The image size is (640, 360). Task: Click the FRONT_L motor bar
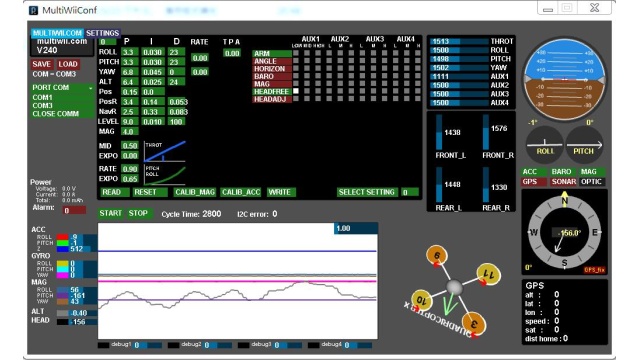click(x=439, y=132)
